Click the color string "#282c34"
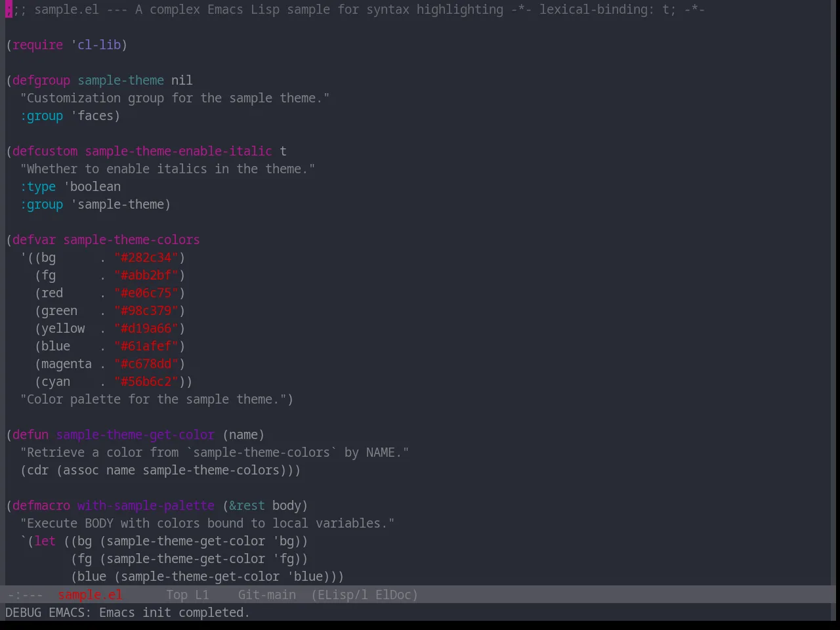 coord(146,257)
